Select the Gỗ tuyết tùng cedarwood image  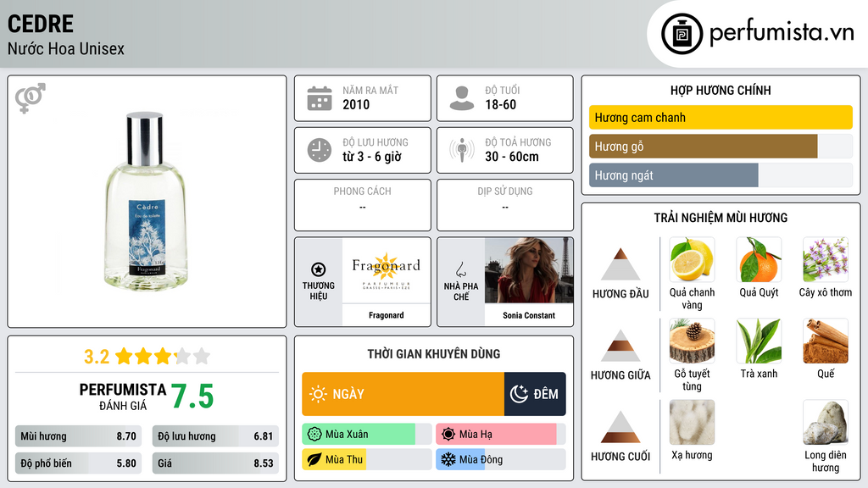tap(692, 341)
